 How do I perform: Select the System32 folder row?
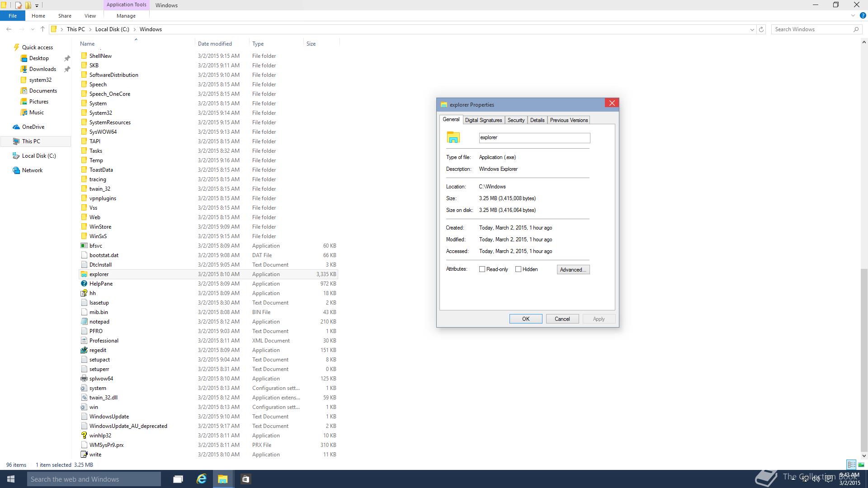(x=208, y=113)
